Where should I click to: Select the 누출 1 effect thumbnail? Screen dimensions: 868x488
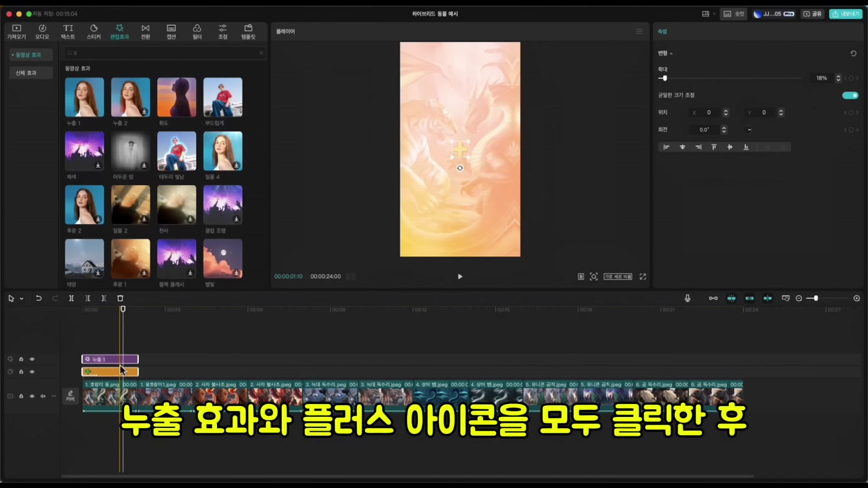point(84,97)
